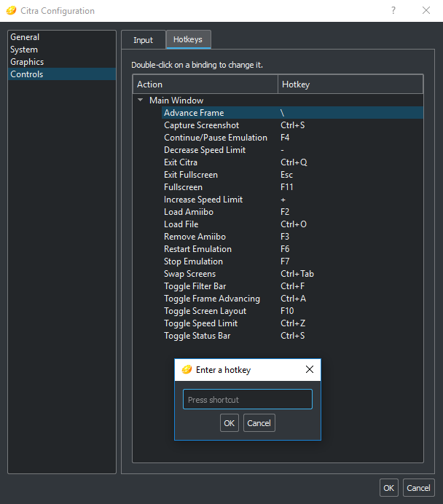The width and height of the screenshot is (443, 504).
Task: Click the bottom Cancel button of the configuration window
Action: 418,488
